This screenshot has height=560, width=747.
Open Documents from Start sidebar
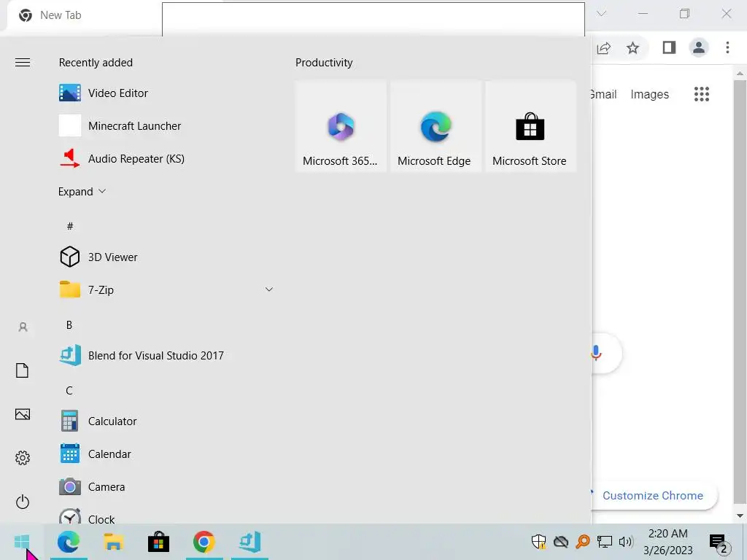[x=23, y=370]
